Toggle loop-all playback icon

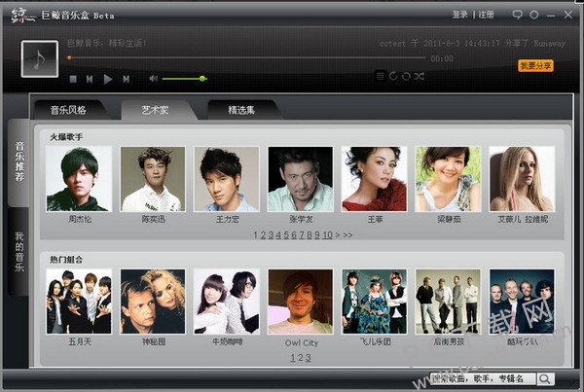pos(406,76)
